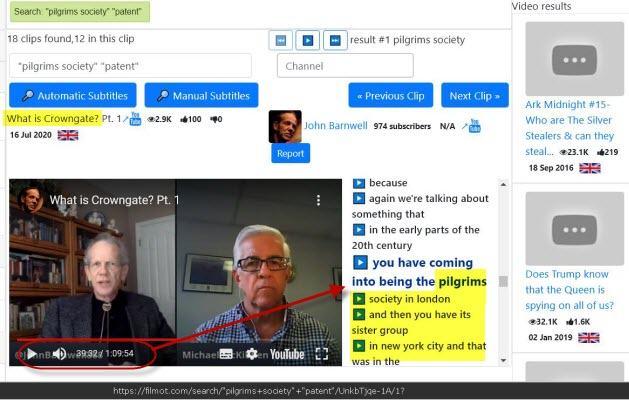Click the Report button
This screenshot has width=629, height=400.
pos(290,154)
